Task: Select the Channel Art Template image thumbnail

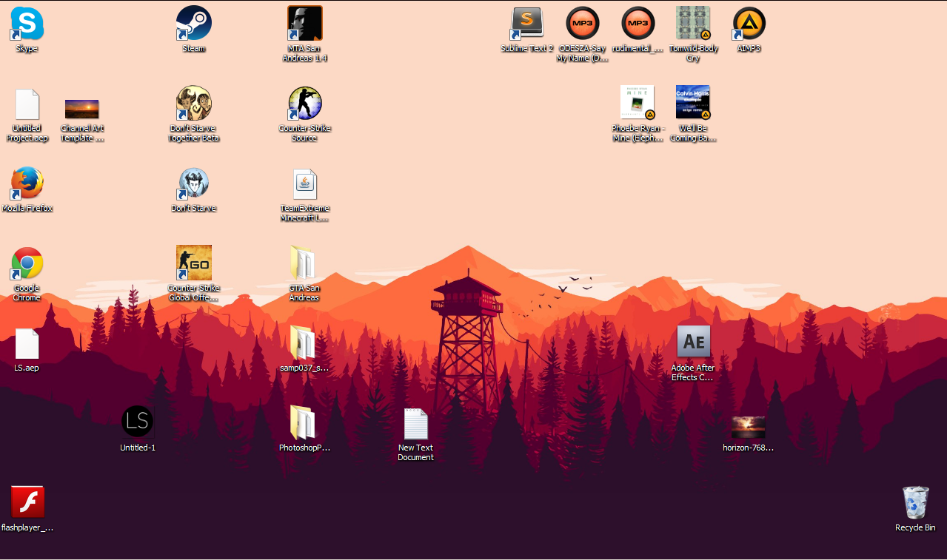Action: 82,109
